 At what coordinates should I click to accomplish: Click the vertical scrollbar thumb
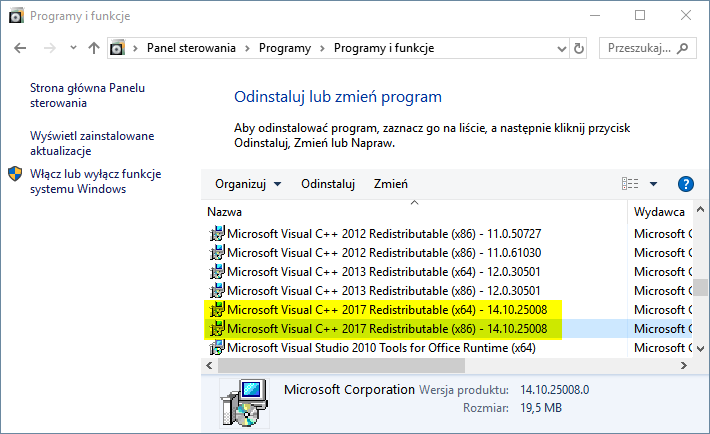click(x=700, y=287)
